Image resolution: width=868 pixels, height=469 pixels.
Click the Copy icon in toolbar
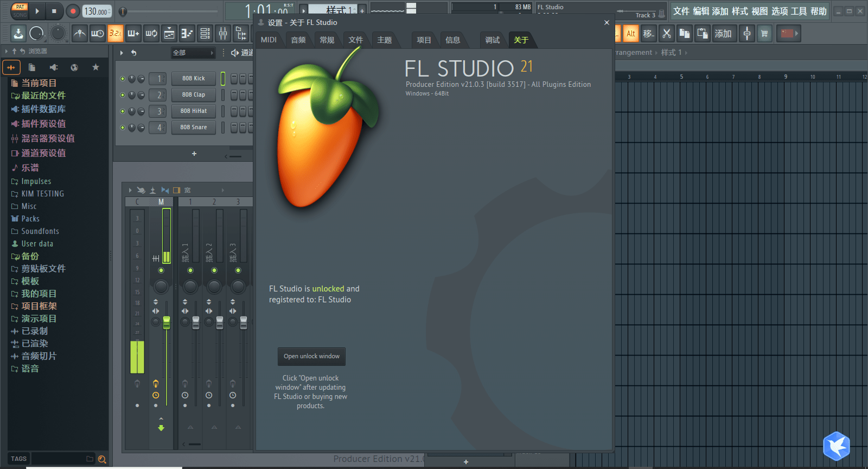[685, 34]
